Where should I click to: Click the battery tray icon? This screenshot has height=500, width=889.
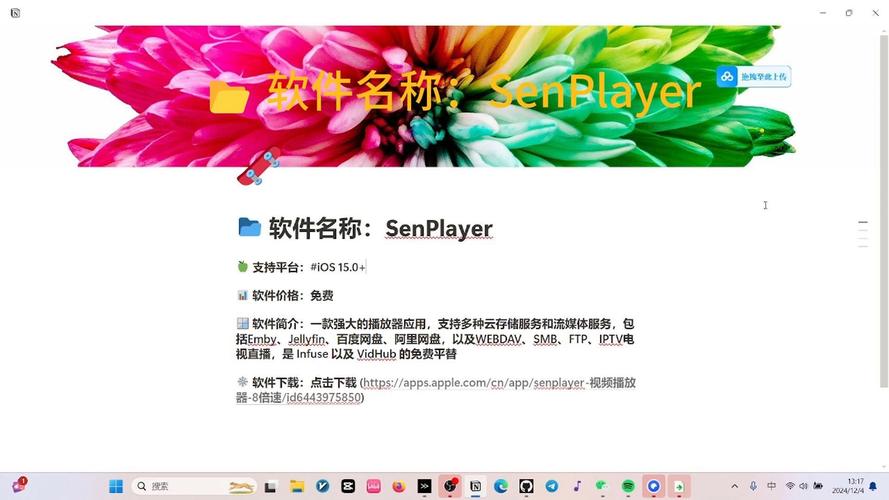(818, 486)
